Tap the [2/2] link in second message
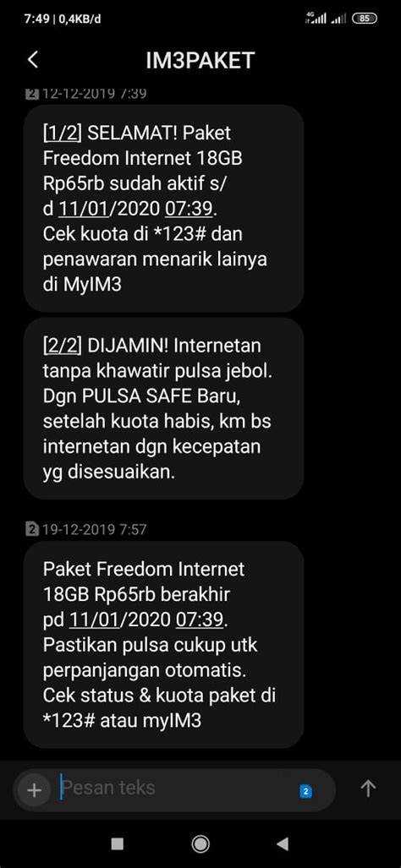This screenshot has width=401, height=868. coord(62,346)
